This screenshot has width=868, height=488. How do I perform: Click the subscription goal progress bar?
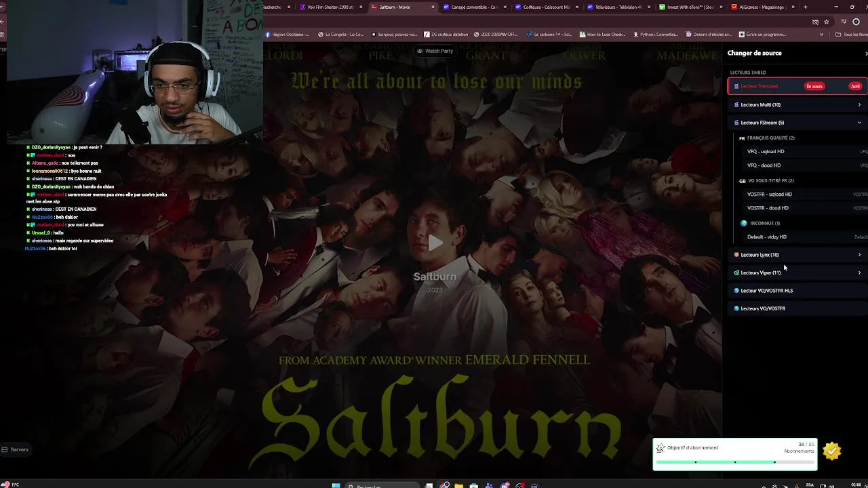tap(735, 462)
